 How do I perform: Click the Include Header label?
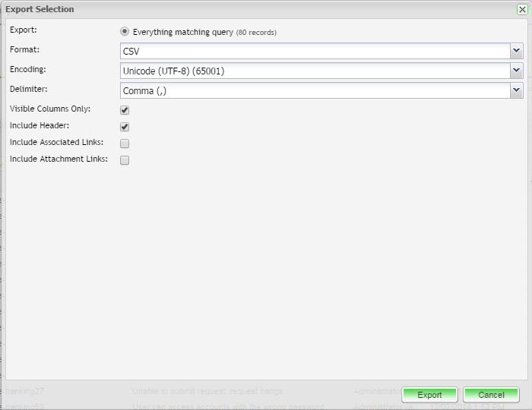click(x=40, y=126)
